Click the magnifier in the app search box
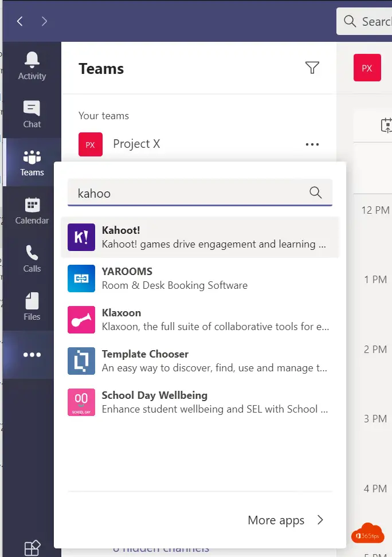The image size is (392, 557). (315, 193)
